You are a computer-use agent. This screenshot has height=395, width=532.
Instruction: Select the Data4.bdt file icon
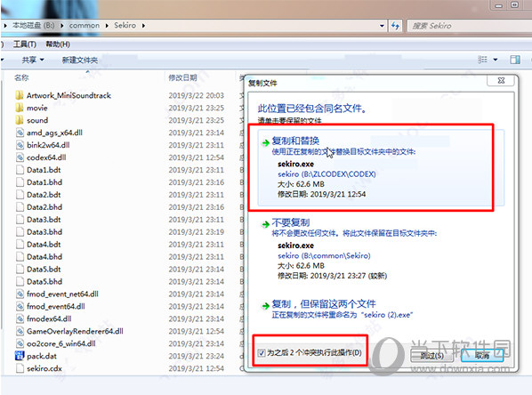pyautogui.click(x=20, y=245)
